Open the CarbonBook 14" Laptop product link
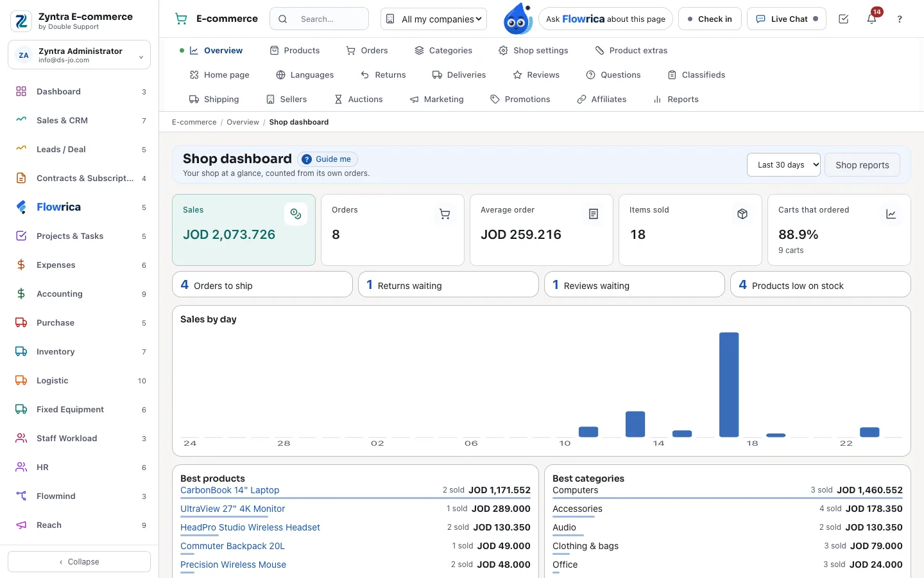 tap(230, 490)
